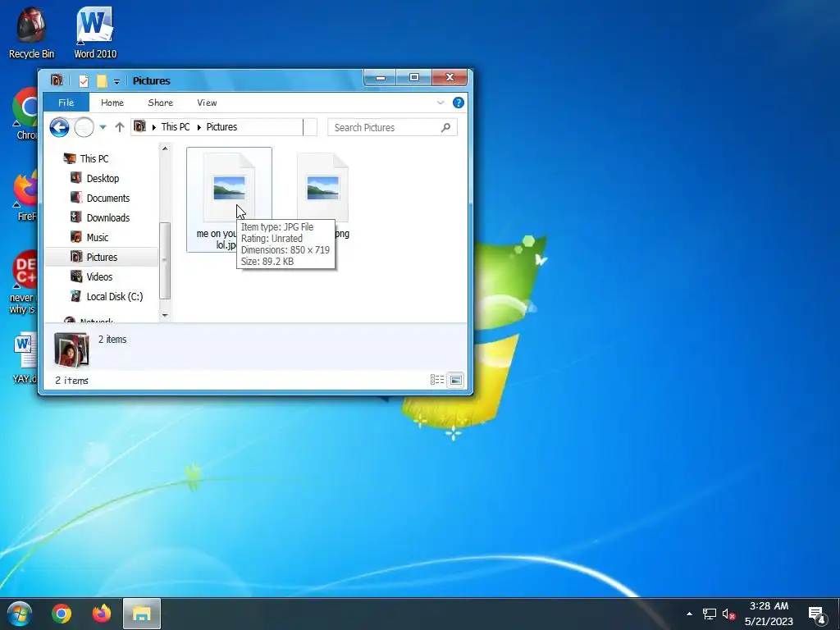This screenshot has width=840, height=630.
Task: Switch to the View ribbon tab
Action: coord(207,103)
